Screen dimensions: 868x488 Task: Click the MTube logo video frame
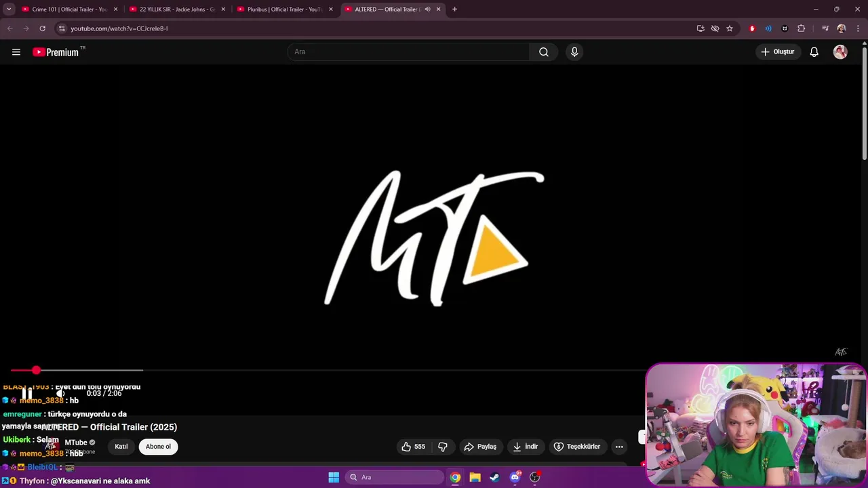434,239
